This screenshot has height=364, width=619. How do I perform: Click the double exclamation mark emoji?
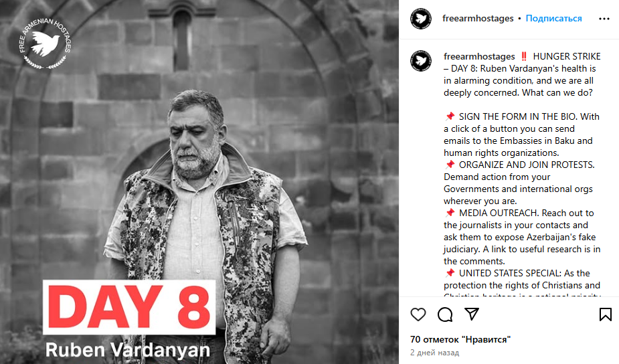[x=524, y=56]
